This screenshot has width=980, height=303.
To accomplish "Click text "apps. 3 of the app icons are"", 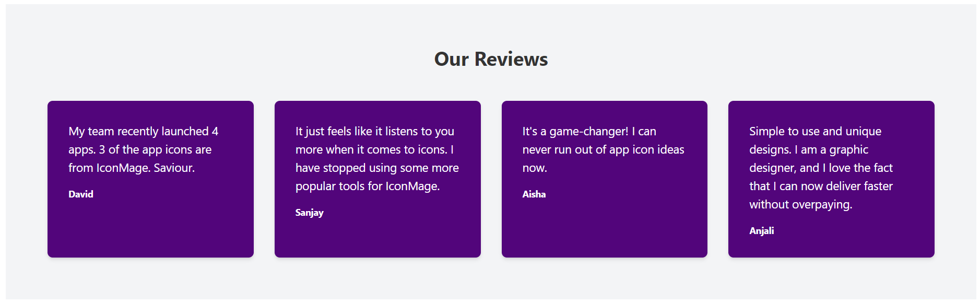I will click(x=140, y=149).
